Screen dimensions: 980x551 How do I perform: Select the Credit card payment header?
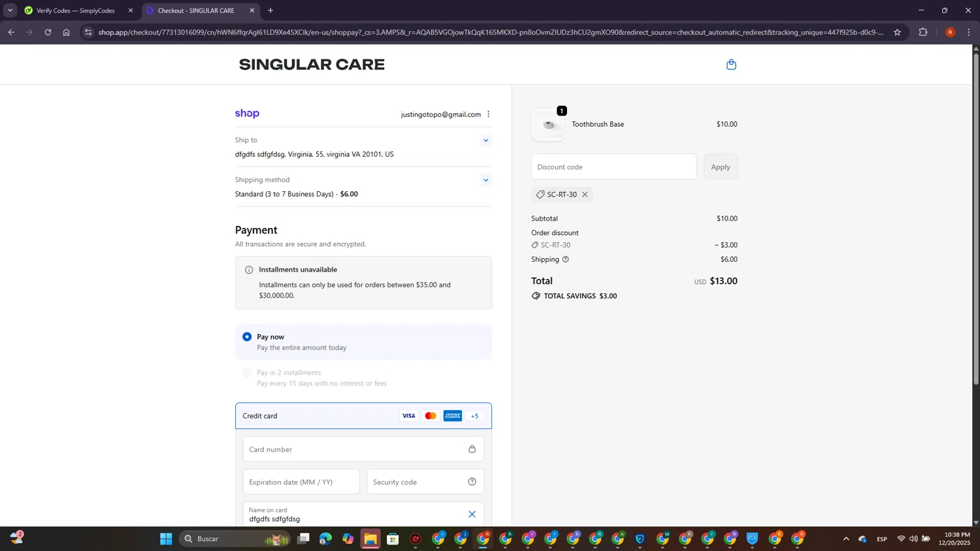tap(363, 416)
